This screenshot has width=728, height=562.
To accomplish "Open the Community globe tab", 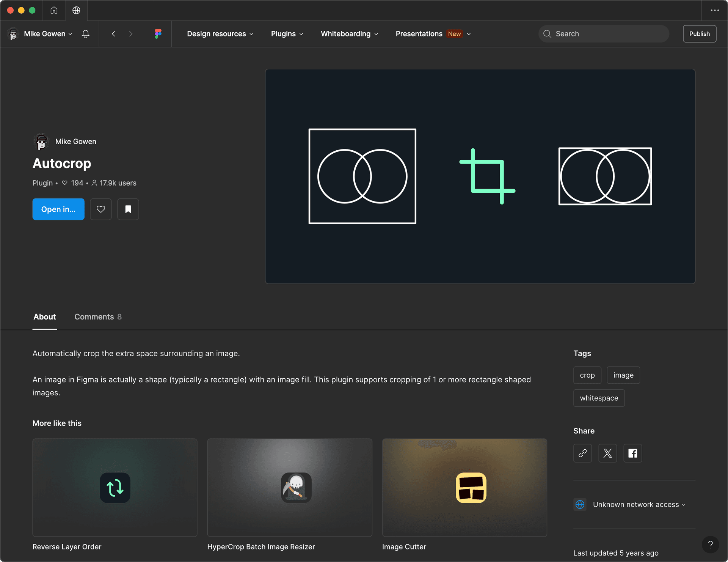I will 76,10.
